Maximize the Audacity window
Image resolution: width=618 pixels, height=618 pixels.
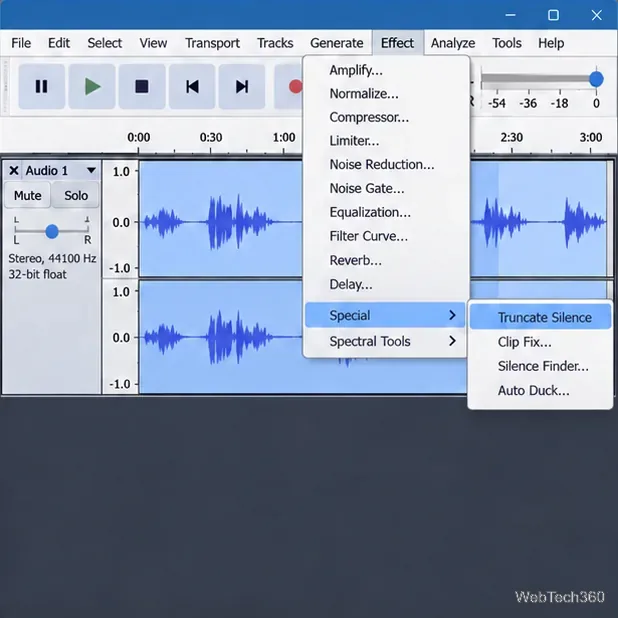point(553,15)
